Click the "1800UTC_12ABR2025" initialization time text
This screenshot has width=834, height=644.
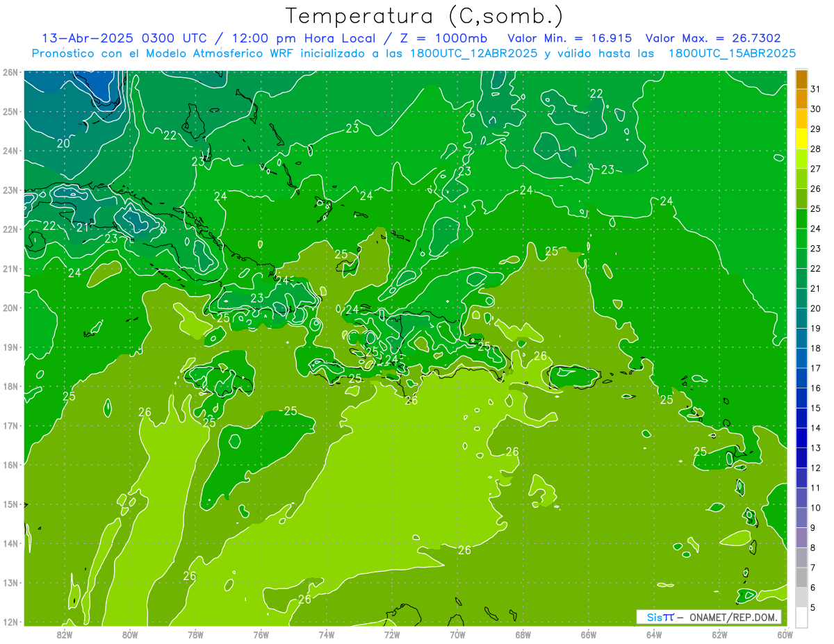point(473,53)
